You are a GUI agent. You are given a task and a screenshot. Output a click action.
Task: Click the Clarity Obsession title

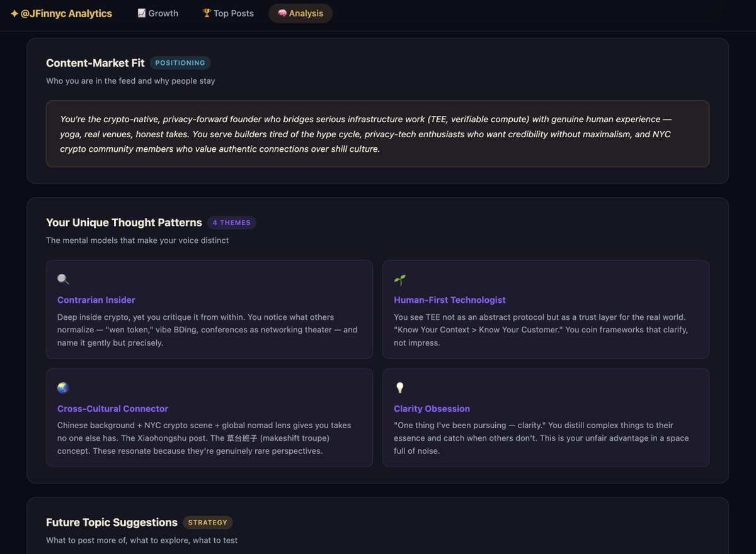pos(432,409)
